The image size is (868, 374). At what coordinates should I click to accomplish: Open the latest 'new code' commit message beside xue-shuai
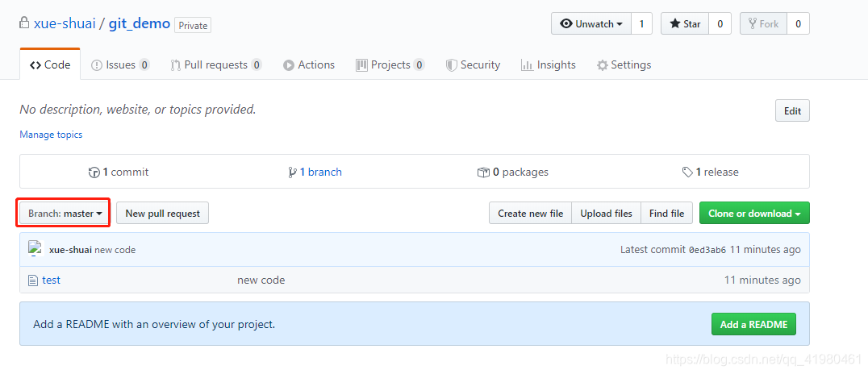pos(115,250)
